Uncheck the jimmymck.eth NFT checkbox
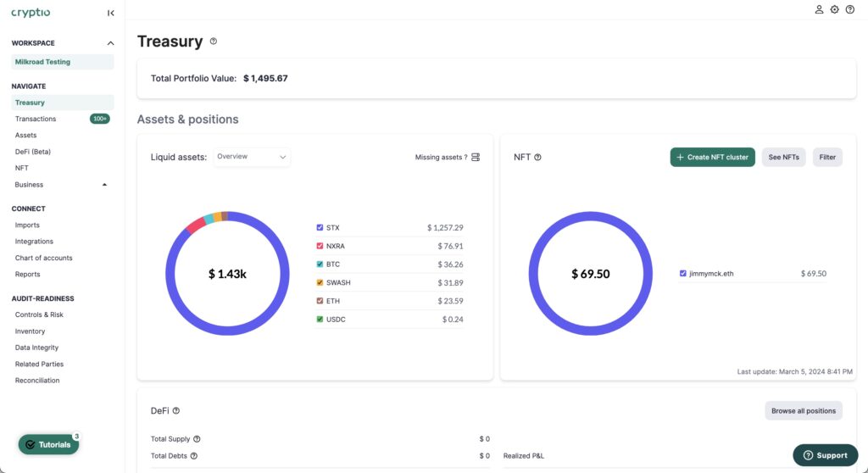The width and height of the screenshot is (868, 473). pos(683,274)
